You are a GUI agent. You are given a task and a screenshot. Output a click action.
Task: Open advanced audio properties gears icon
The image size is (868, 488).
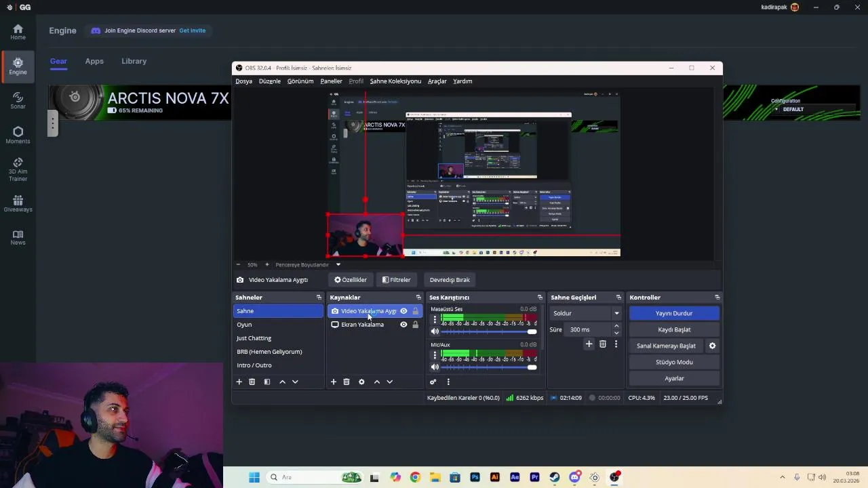[x=433, y=382]
